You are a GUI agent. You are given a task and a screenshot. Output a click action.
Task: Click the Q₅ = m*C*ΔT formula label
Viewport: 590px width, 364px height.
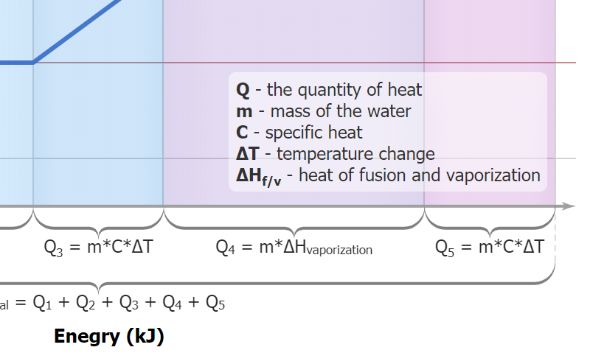tap(489, 247)
